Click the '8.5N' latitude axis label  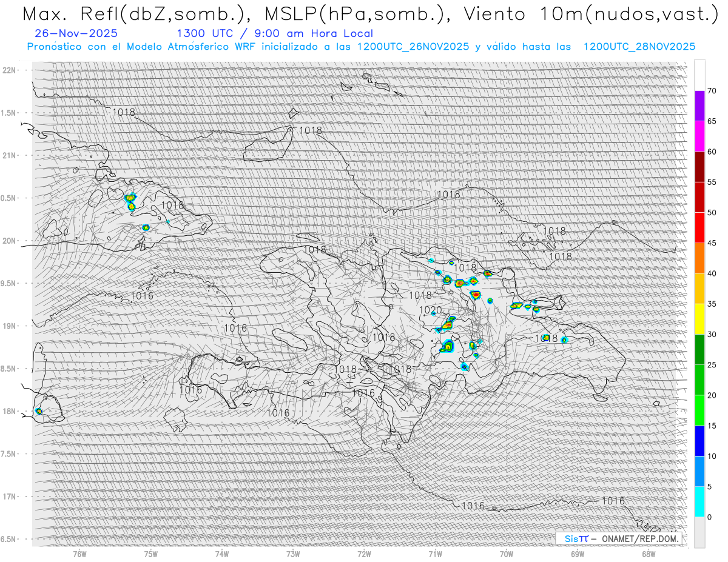click(x=8, y=369)
